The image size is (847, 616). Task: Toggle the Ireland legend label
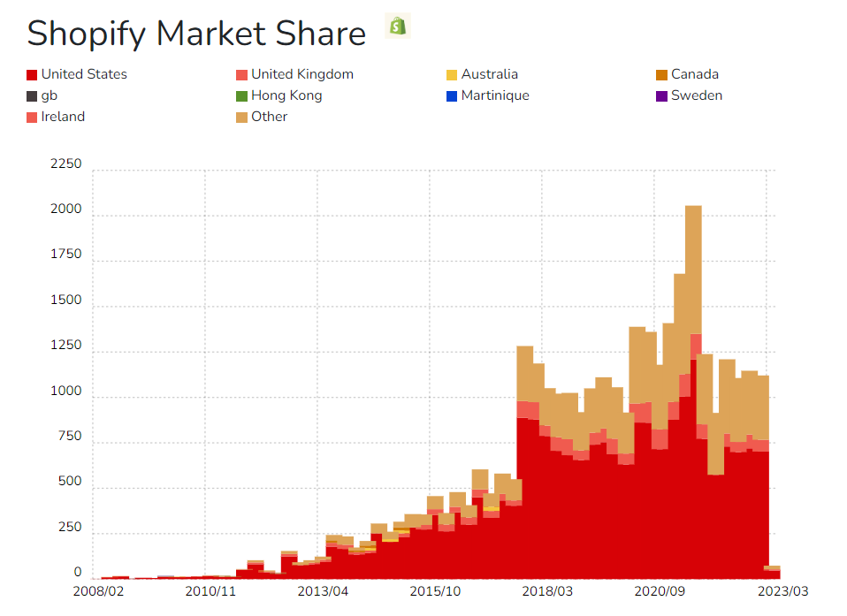63,117
